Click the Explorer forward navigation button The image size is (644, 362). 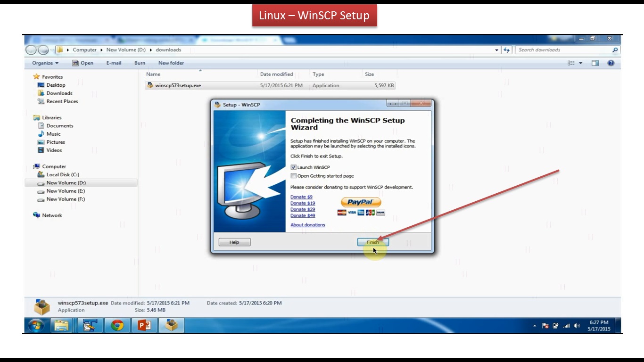(x=43, y=50)
